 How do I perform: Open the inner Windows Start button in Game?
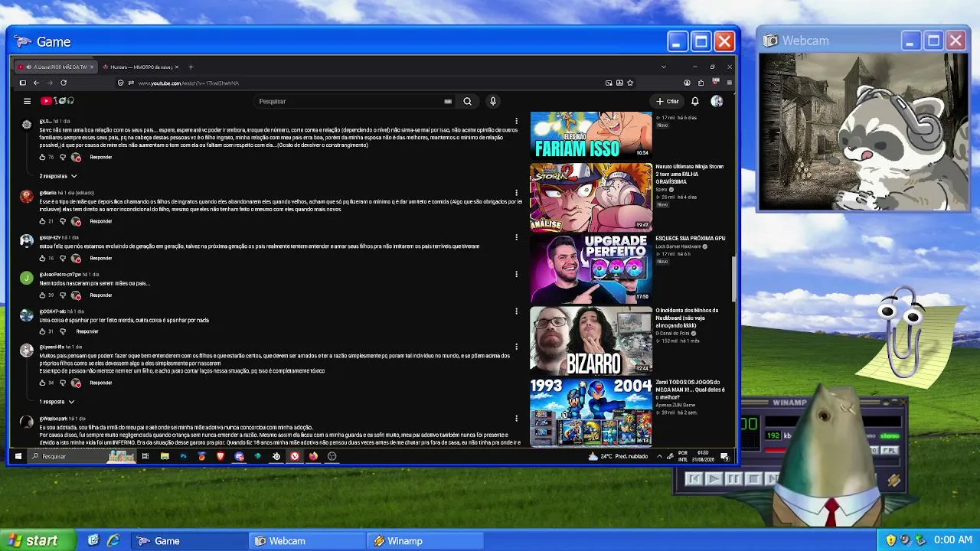[18, 456]
